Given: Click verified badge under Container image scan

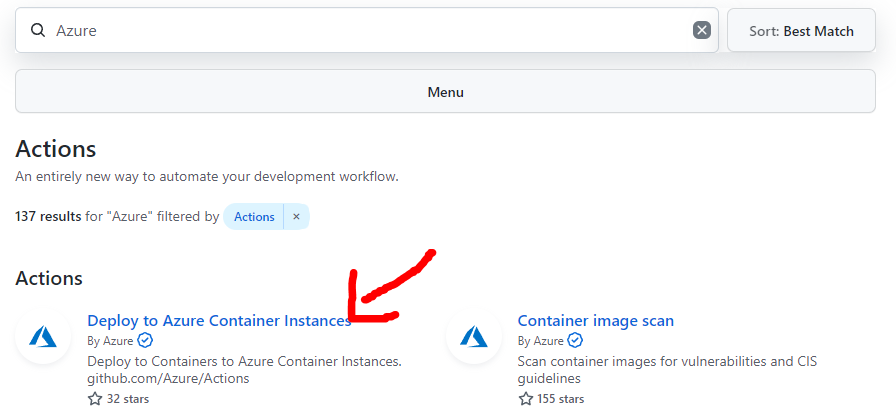Looking at the screenshot, I should (575, 341).
